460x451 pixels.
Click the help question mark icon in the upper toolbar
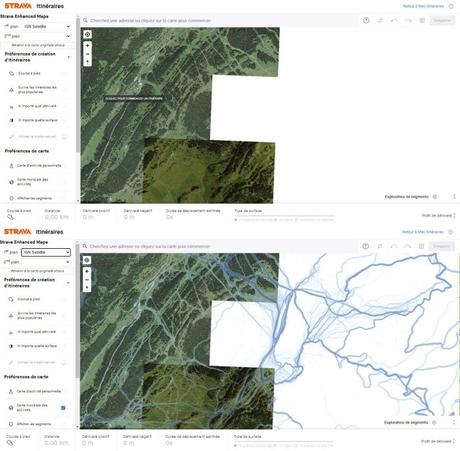(366, 21)
